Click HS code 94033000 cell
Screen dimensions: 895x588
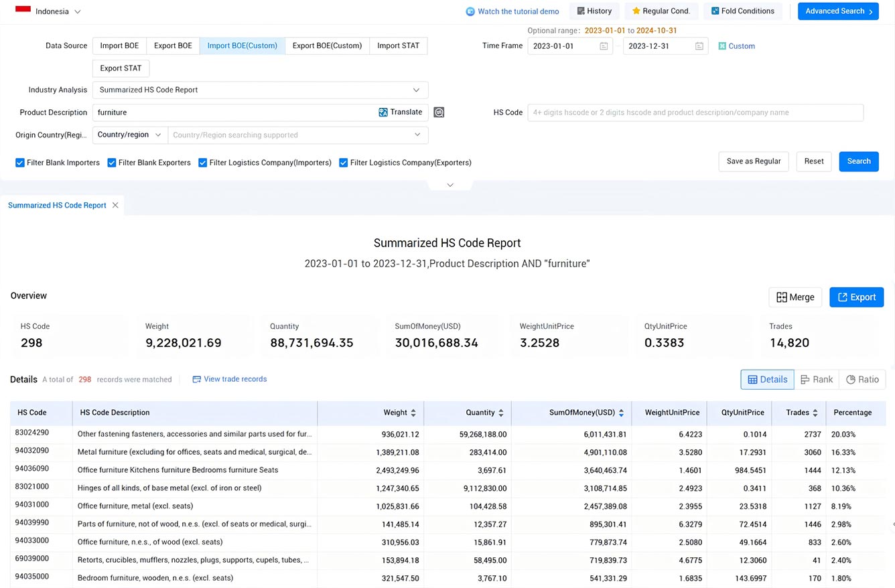[x=32, y=541]
